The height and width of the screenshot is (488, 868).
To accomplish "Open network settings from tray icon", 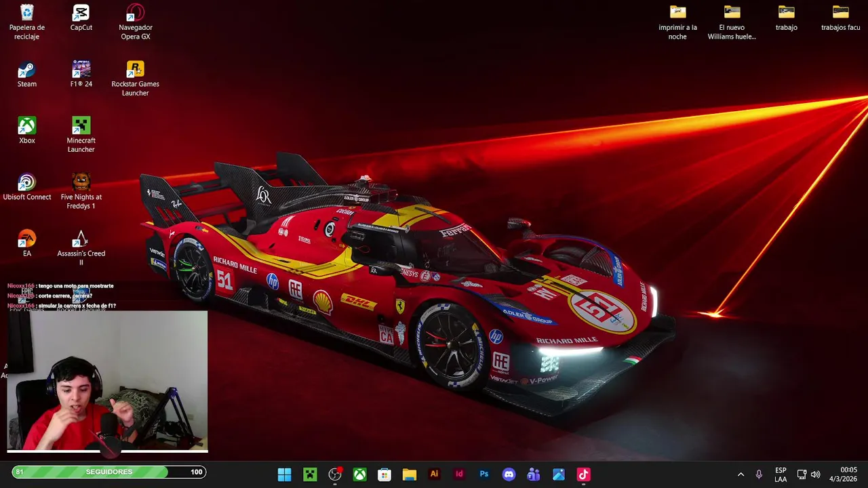I will (x=802, y=474).
